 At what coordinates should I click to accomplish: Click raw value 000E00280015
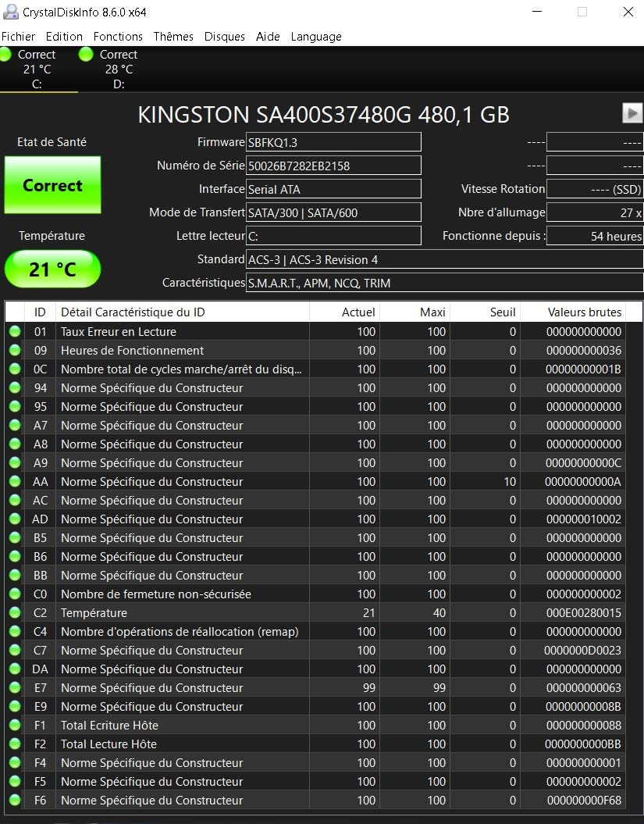(584, 613)
